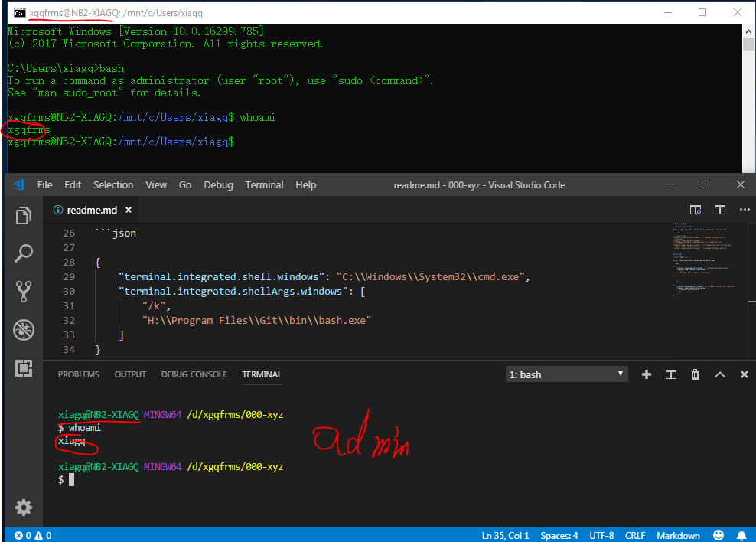Open the Explorer view in activity bar

(23, 215)
